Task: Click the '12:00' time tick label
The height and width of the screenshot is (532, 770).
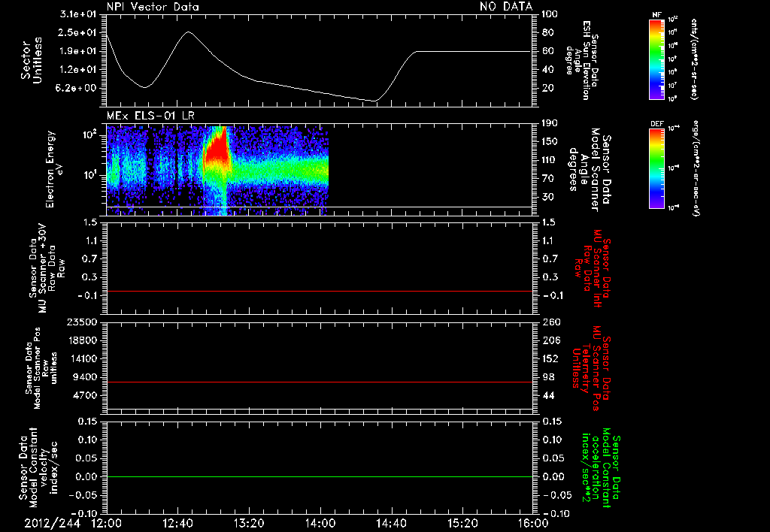Action: coord(107,524)
